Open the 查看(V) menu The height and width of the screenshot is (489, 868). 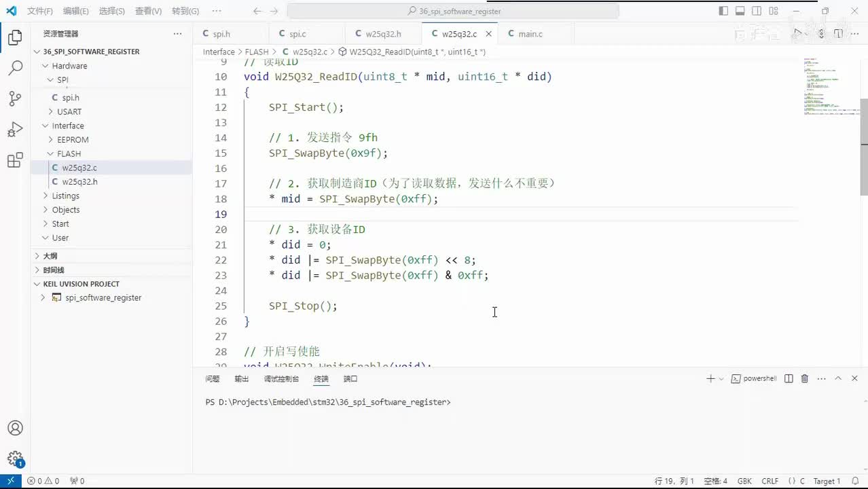point(148,11)
